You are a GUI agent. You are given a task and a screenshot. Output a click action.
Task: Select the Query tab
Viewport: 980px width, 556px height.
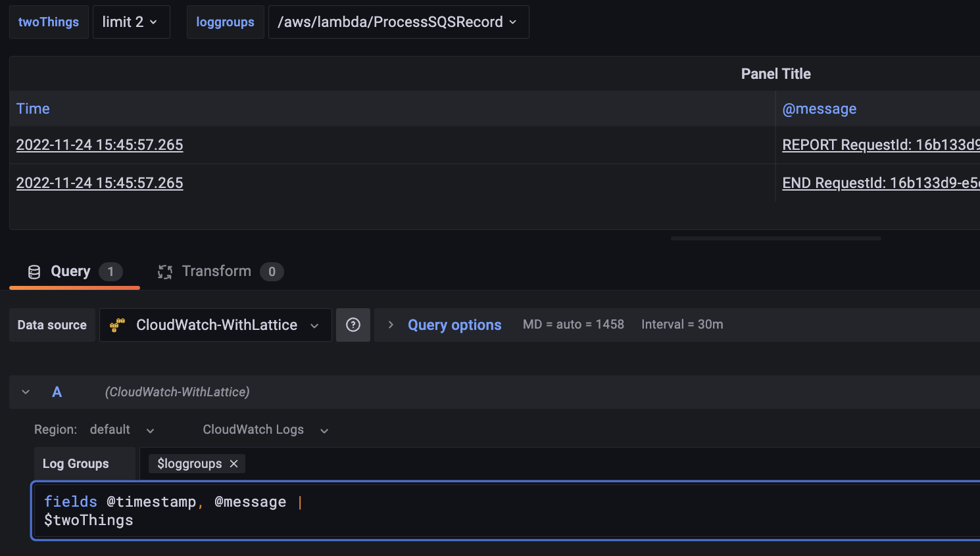click(70, 271)
